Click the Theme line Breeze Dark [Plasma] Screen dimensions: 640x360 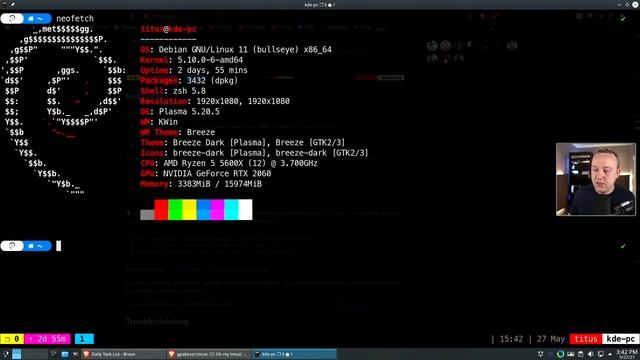(243, 142)
